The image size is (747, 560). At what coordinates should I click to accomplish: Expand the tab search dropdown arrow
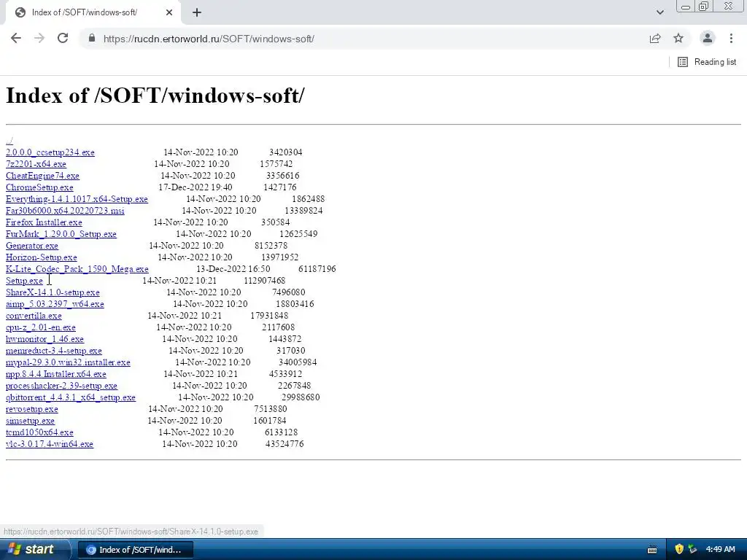pos(659,12)
